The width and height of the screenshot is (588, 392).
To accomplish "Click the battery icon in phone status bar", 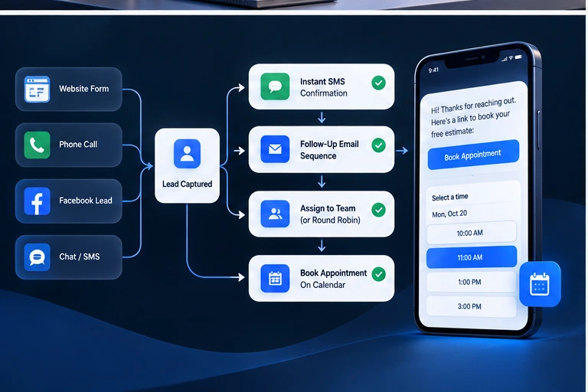I will [x=518, y=57].
